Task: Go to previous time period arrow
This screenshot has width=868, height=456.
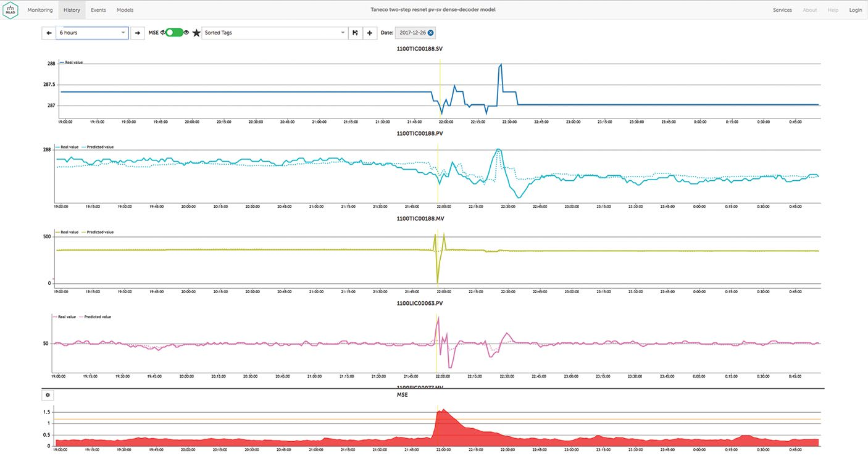Action: [x=49, y=33]
